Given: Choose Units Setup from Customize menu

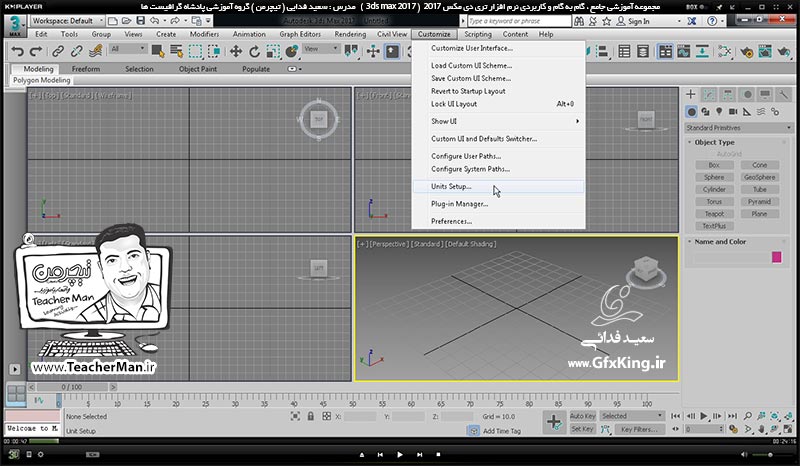Looking at the screenshot, I should (x=498, y=186).
